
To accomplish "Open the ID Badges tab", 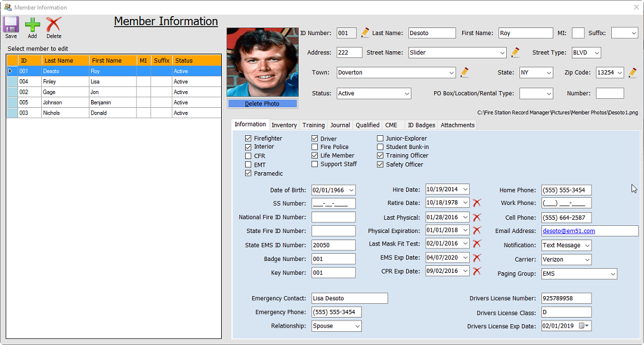I will 421,125.
